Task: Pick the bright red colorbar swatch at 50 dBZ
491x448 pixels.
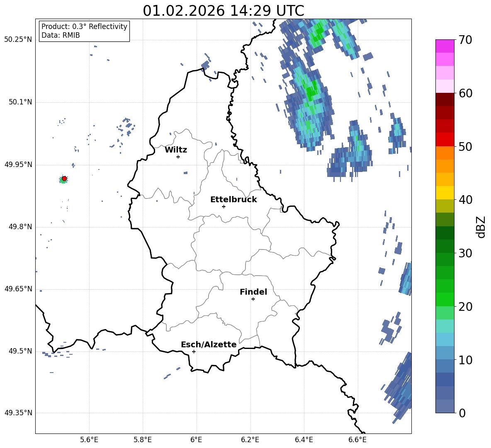Action: click(445, 139)
